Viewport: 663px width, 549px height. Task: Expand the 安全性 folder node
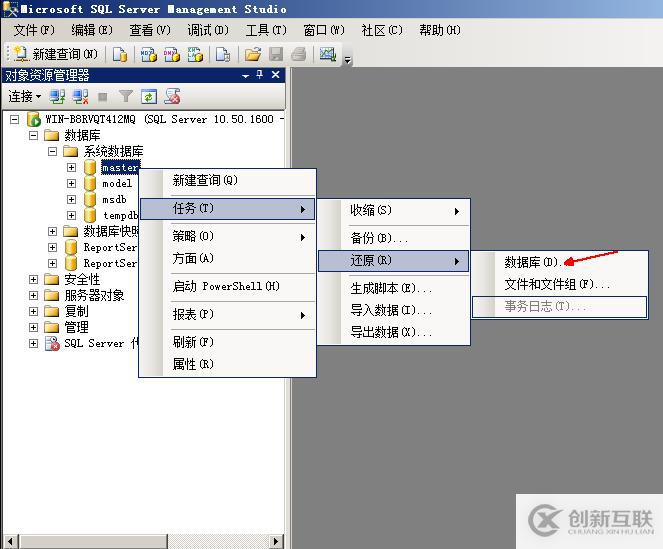(x=33, y=280)
